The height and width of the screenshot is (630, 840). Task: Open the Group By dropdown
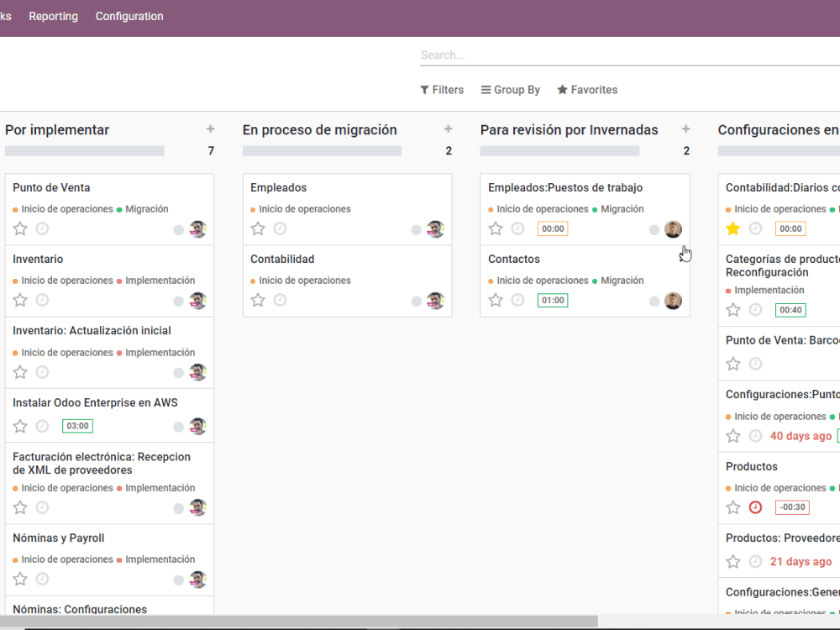[511, 90]
